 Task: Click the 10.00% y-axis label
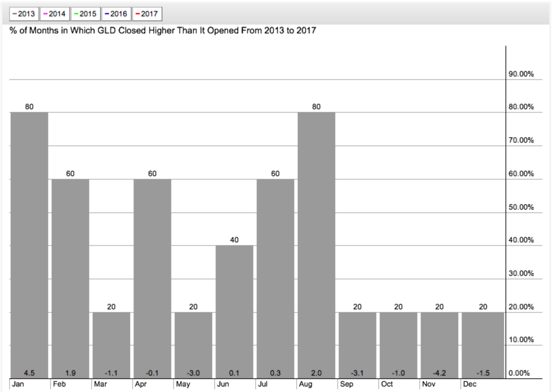pyautogui.click(x=521, y=340)
